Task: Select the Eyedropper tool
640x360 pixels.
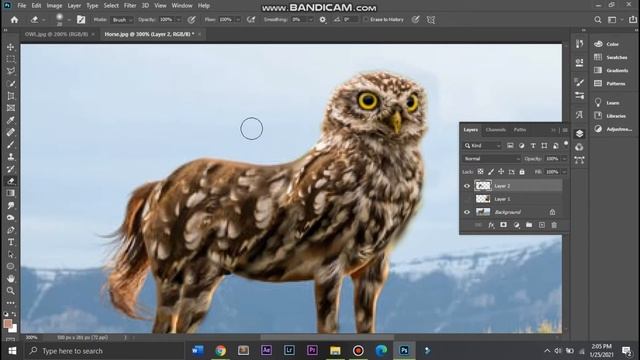Action: (x=11, y=120)
